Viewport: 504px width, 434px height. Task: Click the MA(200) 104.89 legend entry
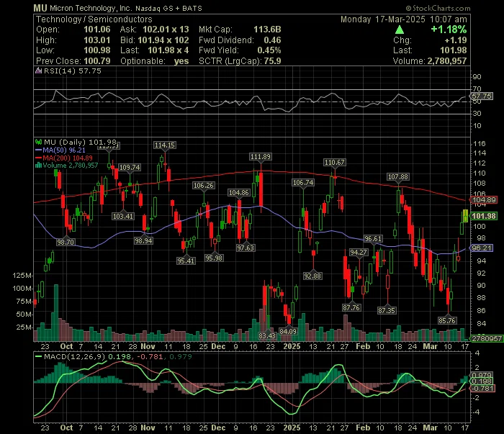[63, 158]
